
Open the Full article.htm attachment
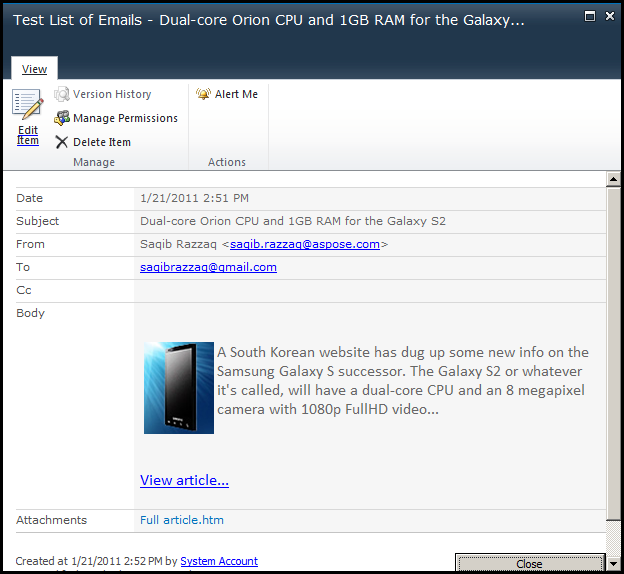pyautogui.click(x=182, y=520)
